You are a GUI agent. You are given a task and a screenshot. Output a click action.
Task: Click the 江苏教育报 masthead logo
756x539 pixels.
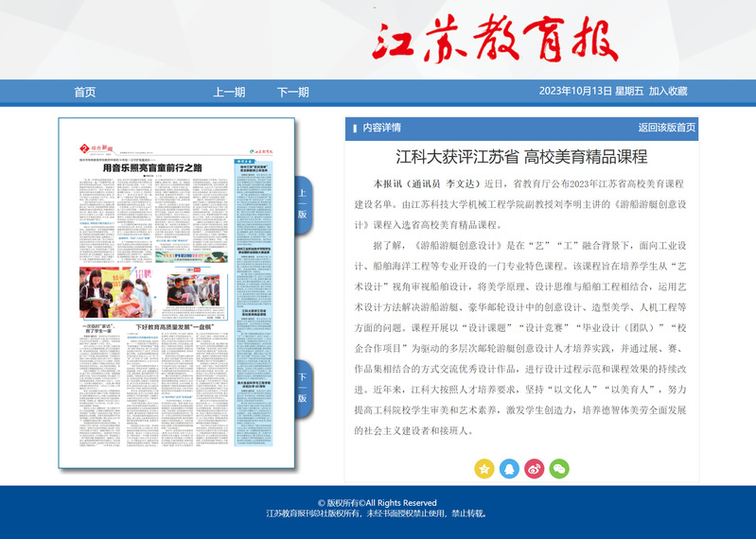click(507, 41)
